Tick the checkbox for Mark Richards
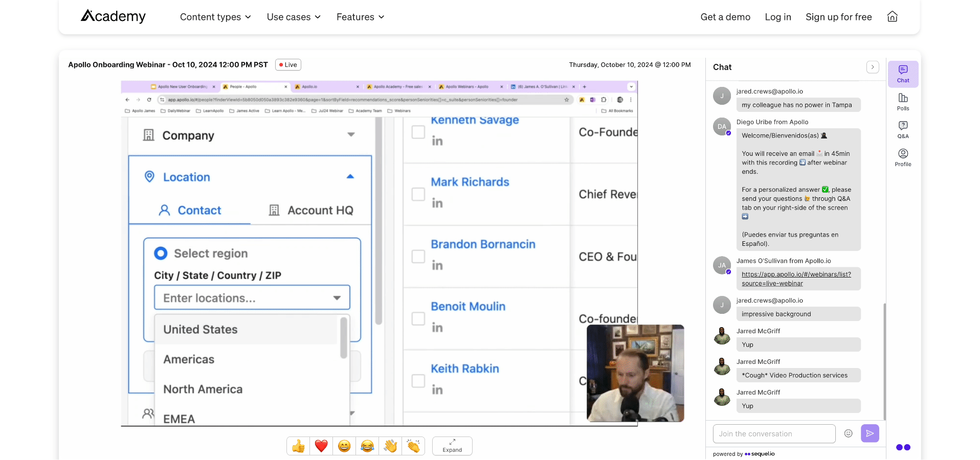 (418, 194)
